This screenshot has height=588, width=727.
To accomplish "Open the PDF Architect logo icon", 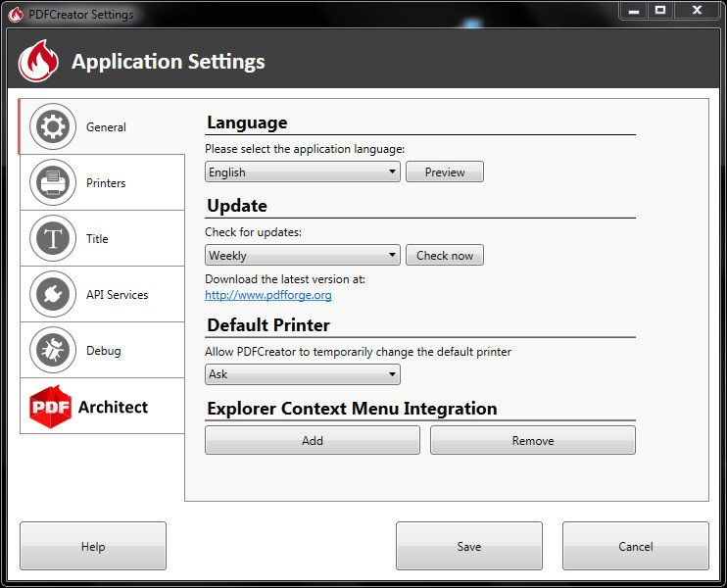I will point(50,407).
